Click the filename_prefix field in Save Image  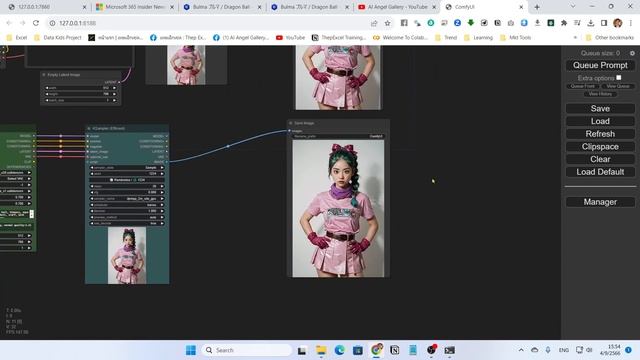click(338, 136)
